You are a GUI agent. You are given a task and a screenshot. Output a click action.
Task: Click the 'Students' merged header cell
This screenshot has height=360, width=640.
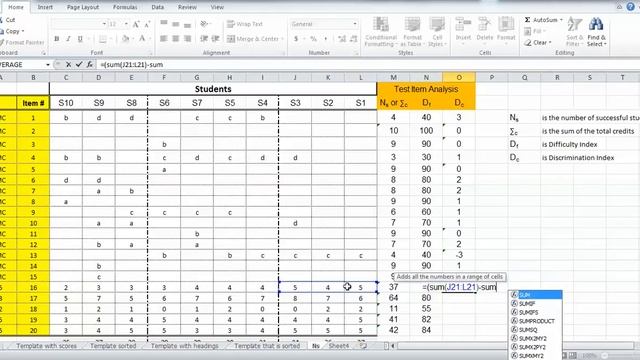(213, 89)
